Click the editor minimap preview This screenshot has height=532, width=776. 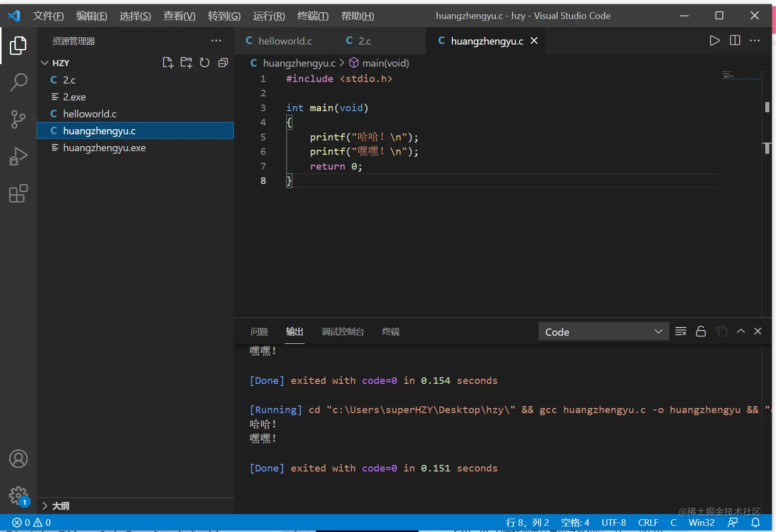coord(741,75)
